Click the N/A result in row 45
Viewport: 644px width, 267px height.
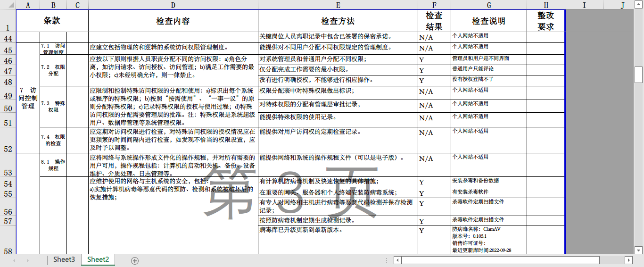pyautogui.click(x=434, y=49)
